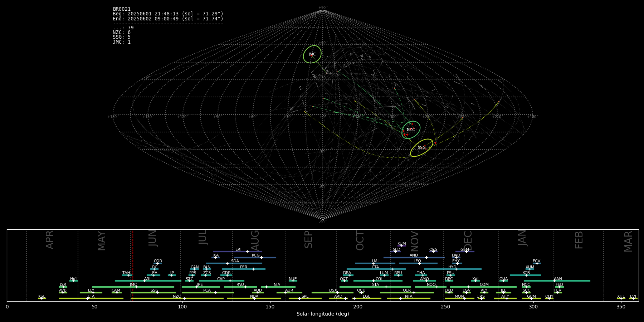
Task: Click the URS shower label on the timeline
Action: click(480, 296)
